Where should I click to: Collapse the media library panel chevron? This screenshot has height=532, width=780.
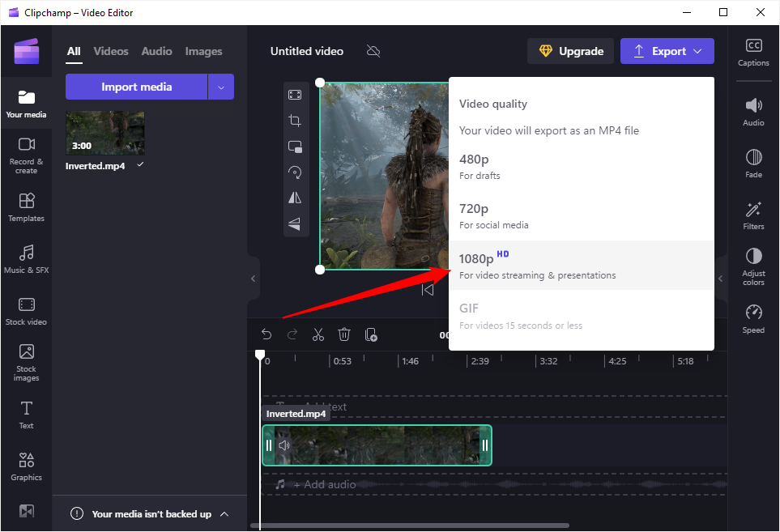252,278
